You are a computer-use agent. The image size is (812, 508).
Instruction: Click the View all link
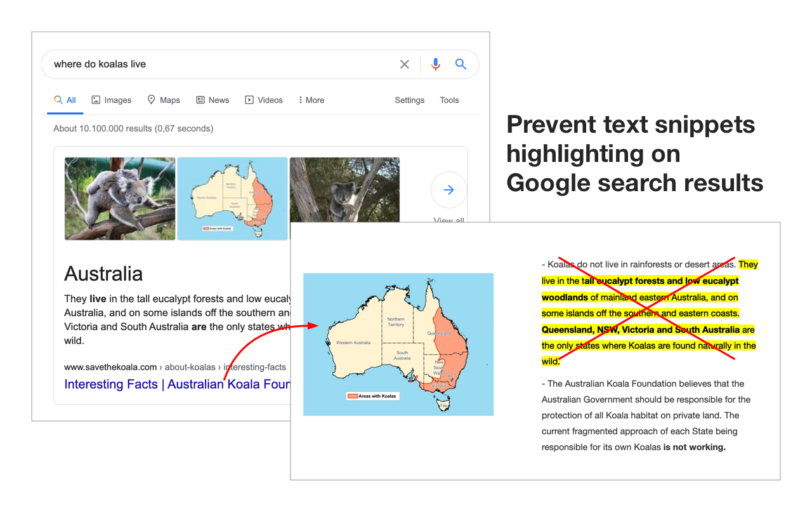[449, 220]
